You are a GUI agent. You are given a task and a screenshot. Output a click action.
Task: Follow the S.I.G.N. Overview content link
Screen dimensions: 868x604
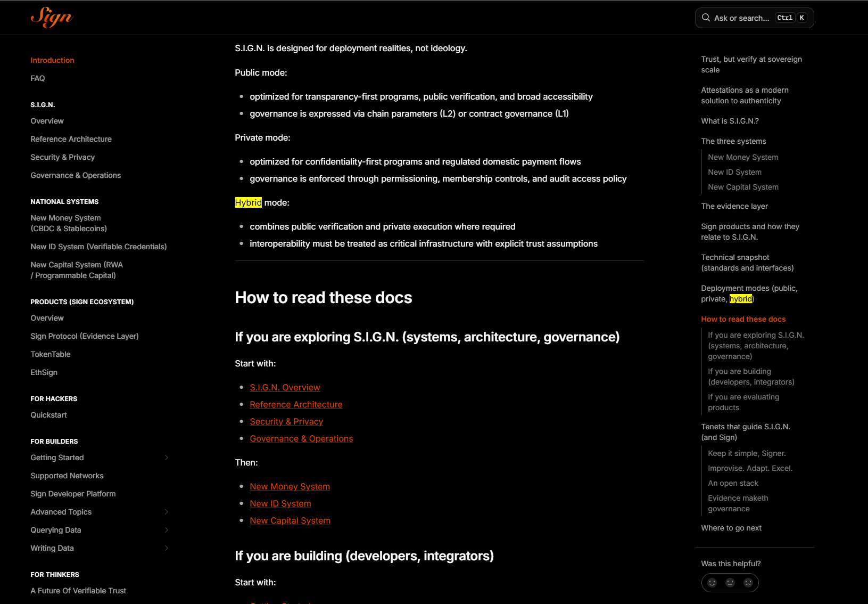coord(285,388)
